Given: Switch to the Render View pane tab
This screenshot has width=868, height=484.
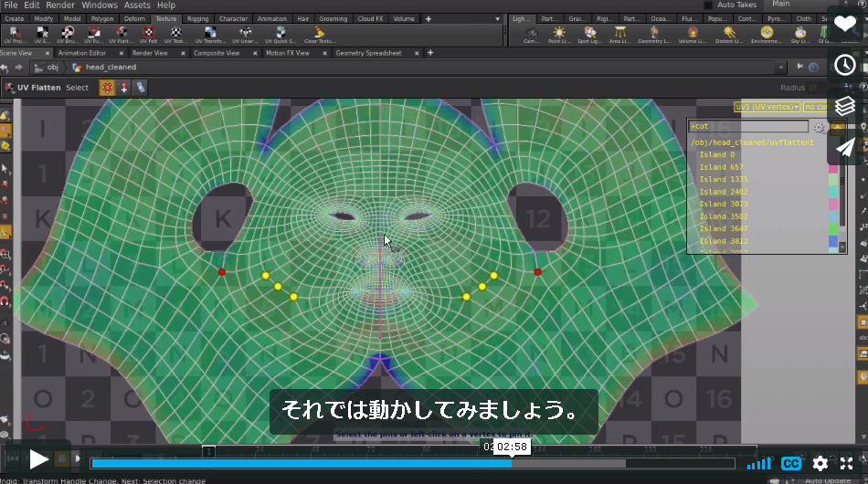Looking at the screenshot, I should pyautogui.click(x=150, y=53).
